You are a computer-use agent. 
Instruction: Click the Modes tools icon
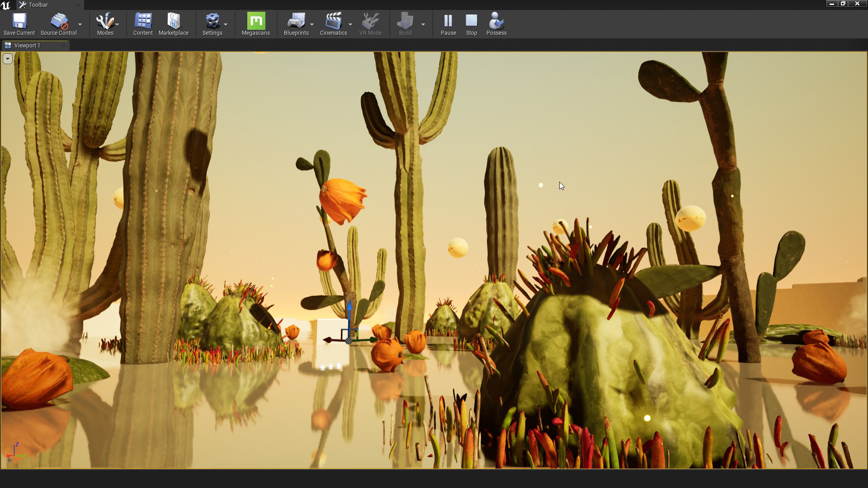click(x=105, y=21)
